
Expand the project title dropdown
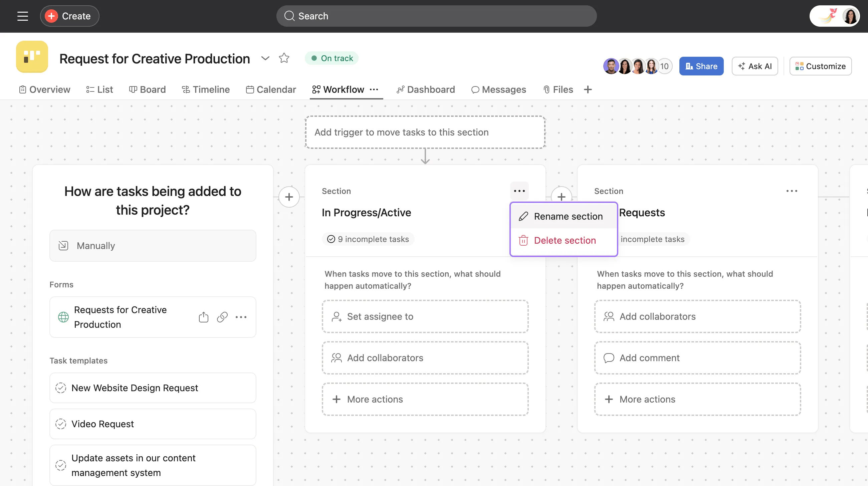265,58
